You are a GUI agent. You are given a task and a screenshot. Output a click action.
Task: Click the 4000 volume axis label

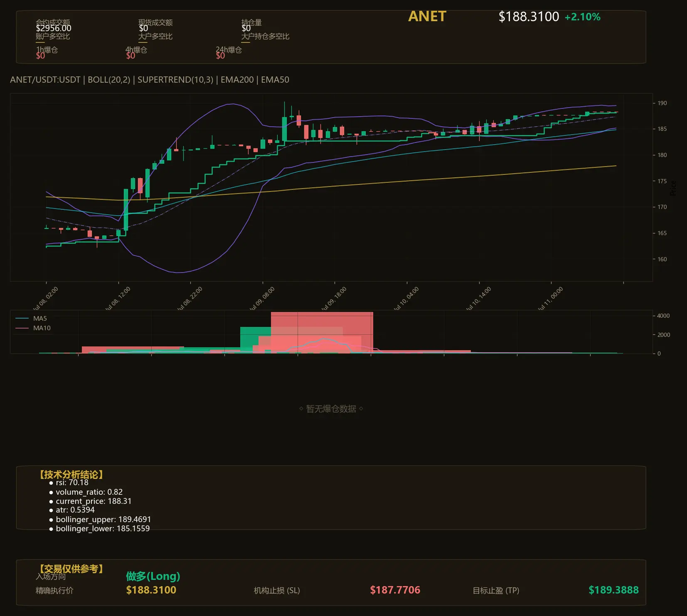coord(663,316)
